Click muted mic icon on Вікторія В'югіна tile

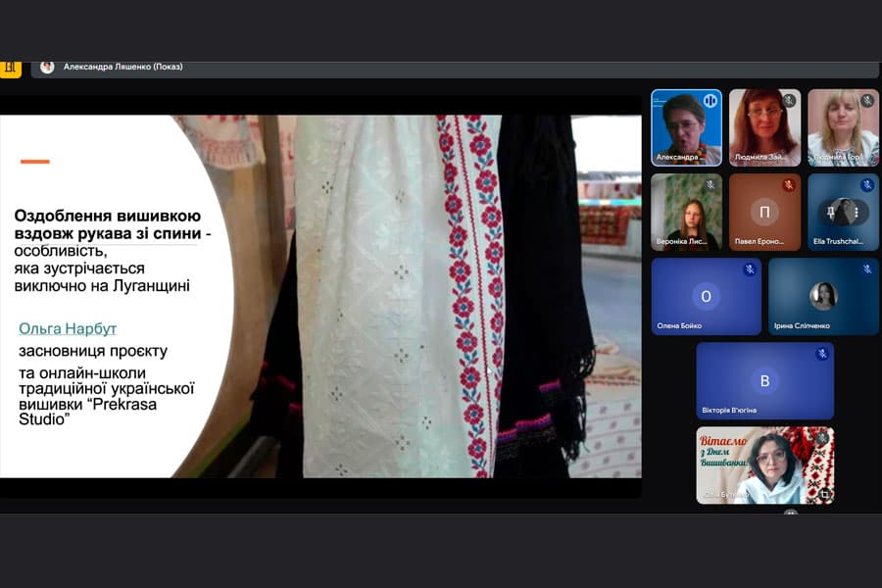click(x=822, y=354)
